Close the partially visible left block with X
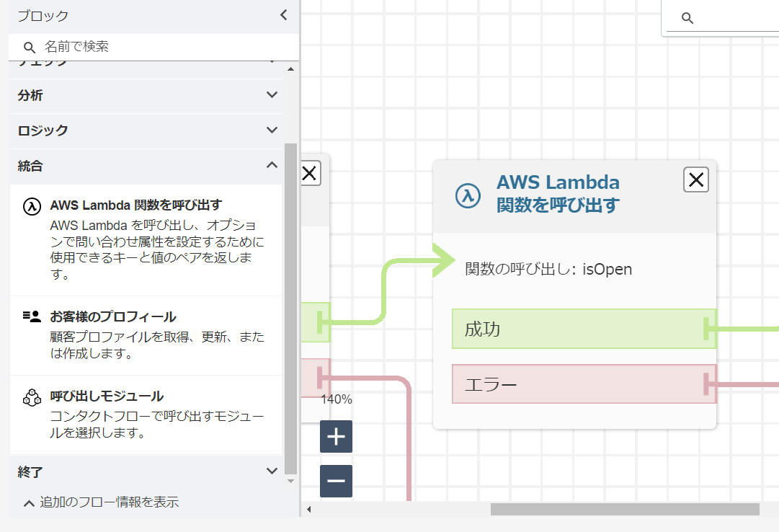 (310, 173)
